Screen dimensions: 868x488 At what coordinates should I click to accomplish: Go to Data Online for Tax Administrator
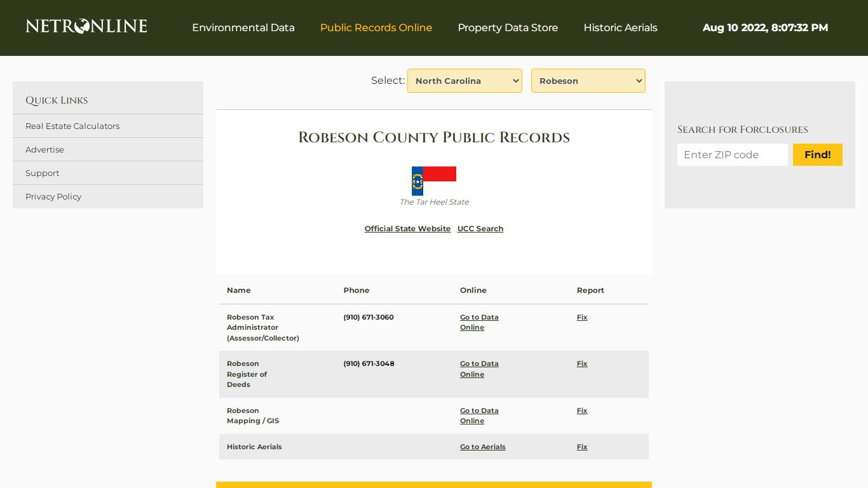click(x=479, y=322)
